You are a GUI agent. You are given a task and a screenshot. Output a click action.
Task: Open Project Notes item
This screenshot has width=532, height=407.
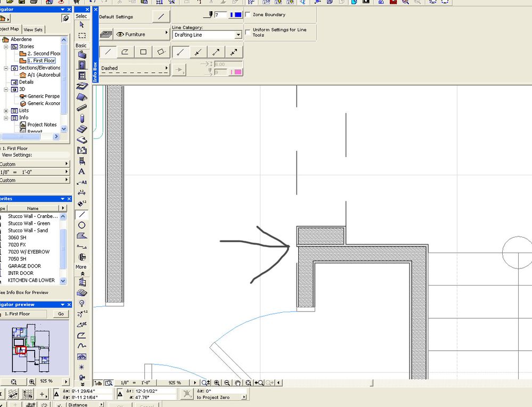[x=42, y=125]
